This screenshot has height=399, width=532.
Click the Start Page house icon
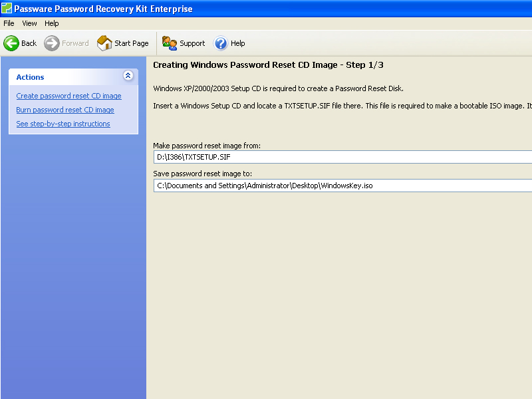(x=104, y=43)
